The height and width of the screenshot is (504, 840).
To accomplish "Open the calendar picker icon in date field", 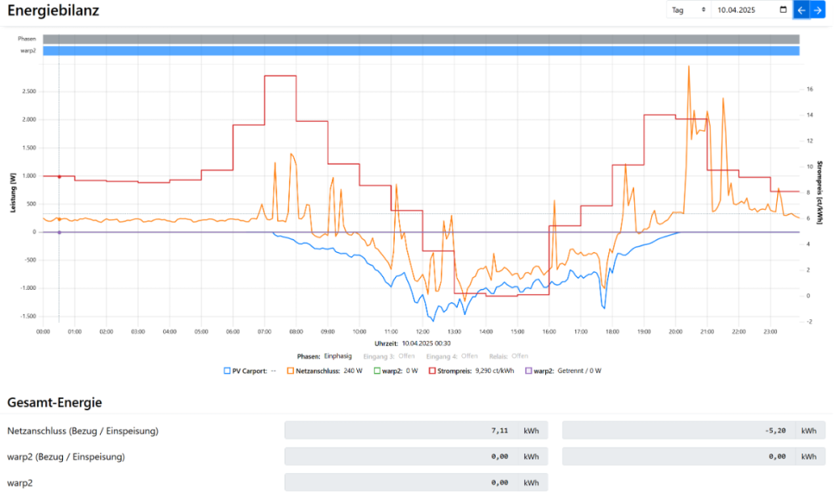I will 784,10.
